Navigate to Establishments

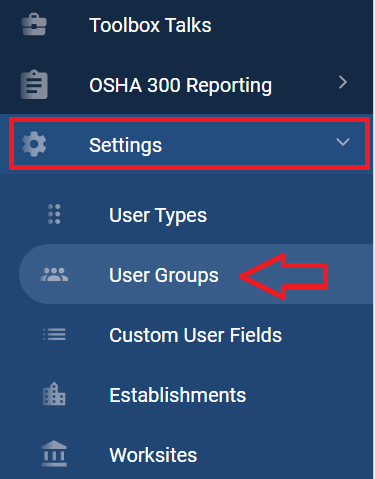178,395
